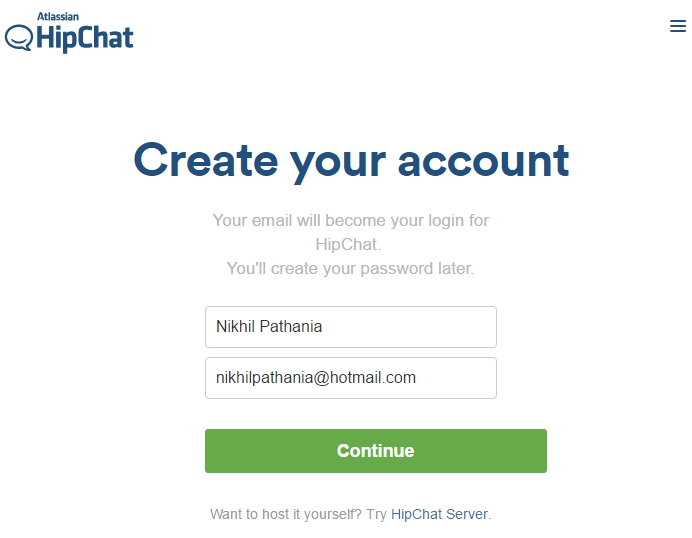Viewport: 692px width, 538px height.
Task: Click the 'Want to host it yourself?' text
Action: point(286,514)
